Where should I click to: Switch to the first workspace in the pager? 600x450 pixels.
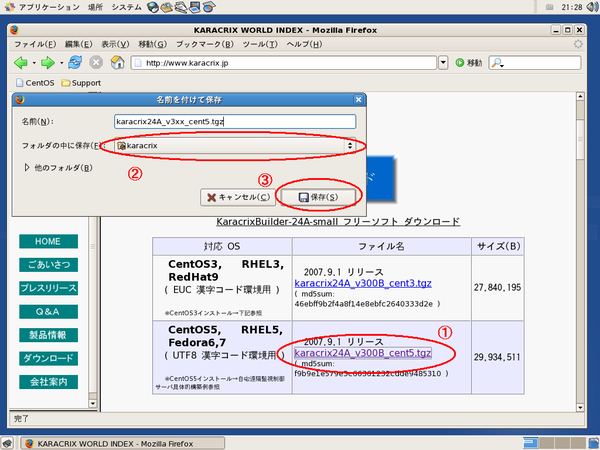531,443
